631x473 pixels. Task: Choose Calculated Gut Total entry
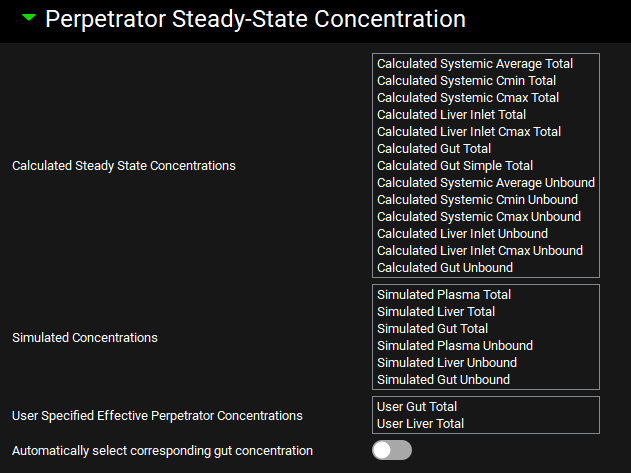pos(434,149)
